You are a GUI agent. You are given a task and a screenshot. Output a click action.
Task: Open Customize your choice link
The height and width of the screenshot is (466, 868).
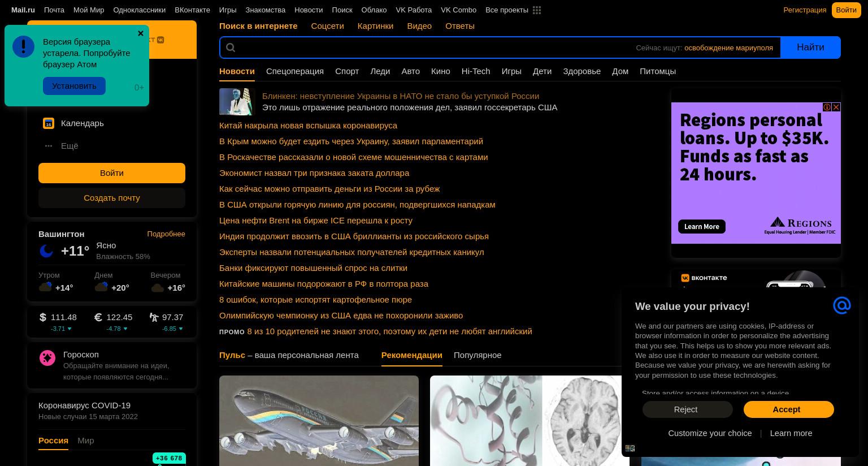tap(710, 433)
